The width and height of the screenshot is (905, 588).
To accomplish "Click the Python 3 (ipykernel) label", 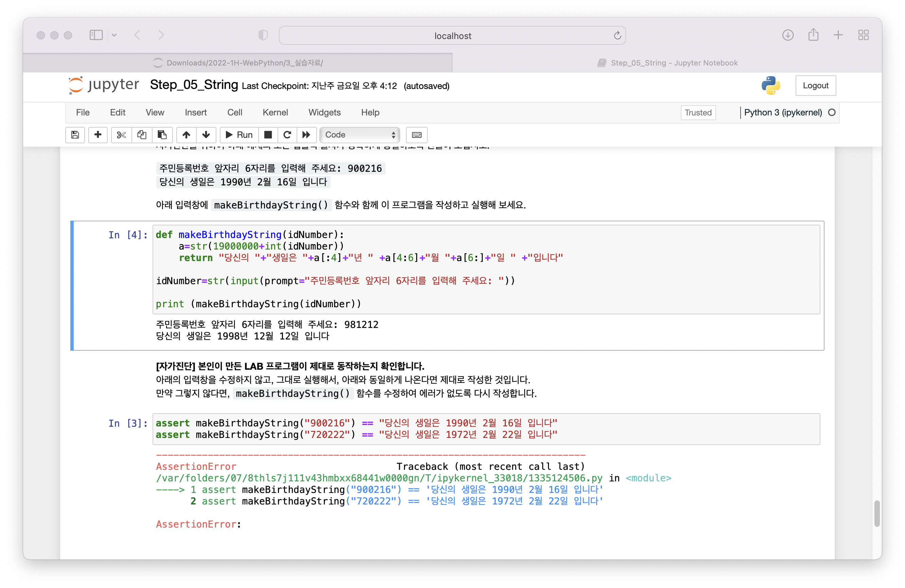I will 783,112.
